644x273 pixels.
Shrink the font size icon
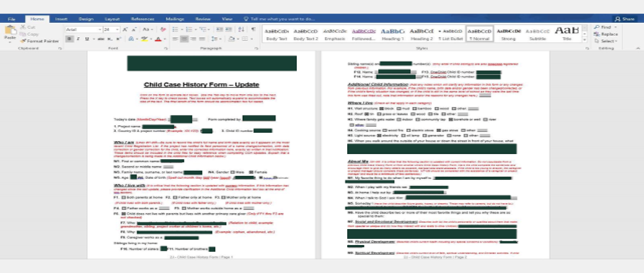click(135, 30)
